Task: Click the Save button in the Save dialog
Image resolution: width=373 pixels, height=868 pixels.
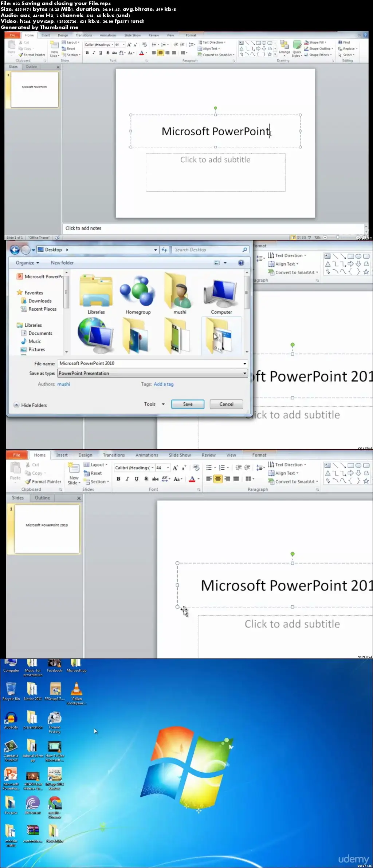Action: (x=188, y=404)
